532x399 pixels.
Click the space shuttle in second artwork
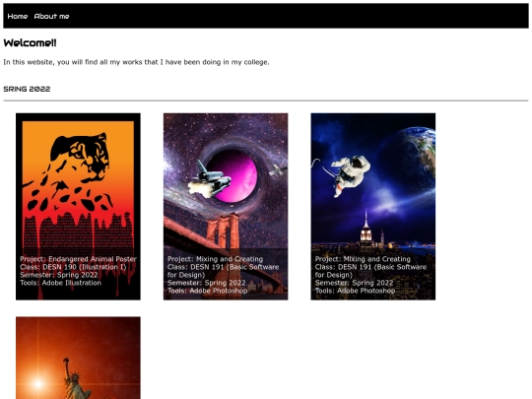coord(210,181)
